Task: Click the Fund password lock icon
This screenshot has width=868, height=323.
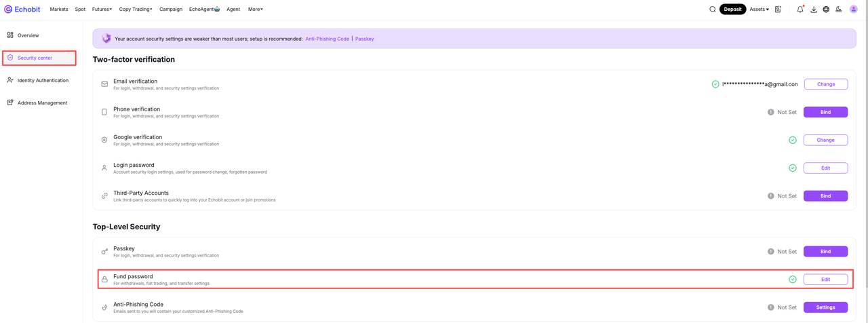Action: 104,280
